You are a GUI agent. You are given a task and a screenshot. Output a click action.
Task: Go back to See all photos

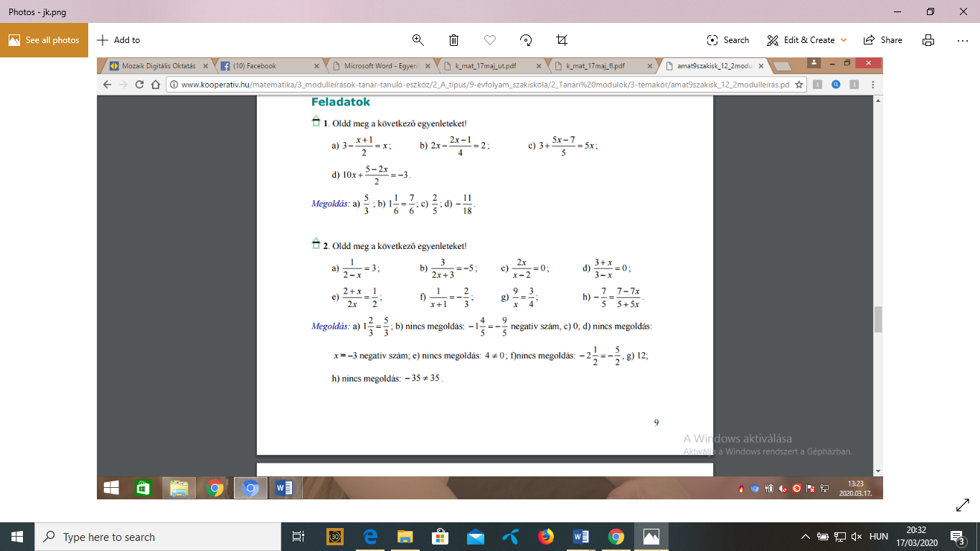point(44,40)
